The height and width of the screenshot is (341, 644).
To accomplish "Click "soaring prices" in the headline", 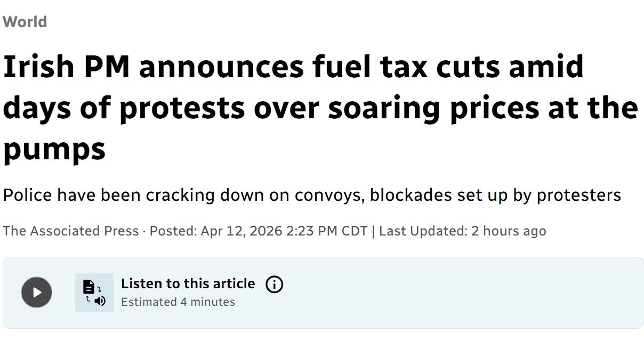I will pos(433,107).
